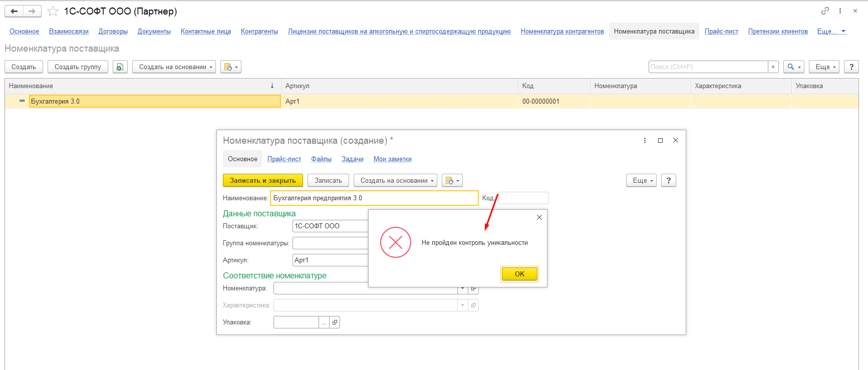Viewport: 868px width, 370px height.
Task: Edit the Наименование field in the dialog
Action: pyautogui.click(x=374, y=198)
